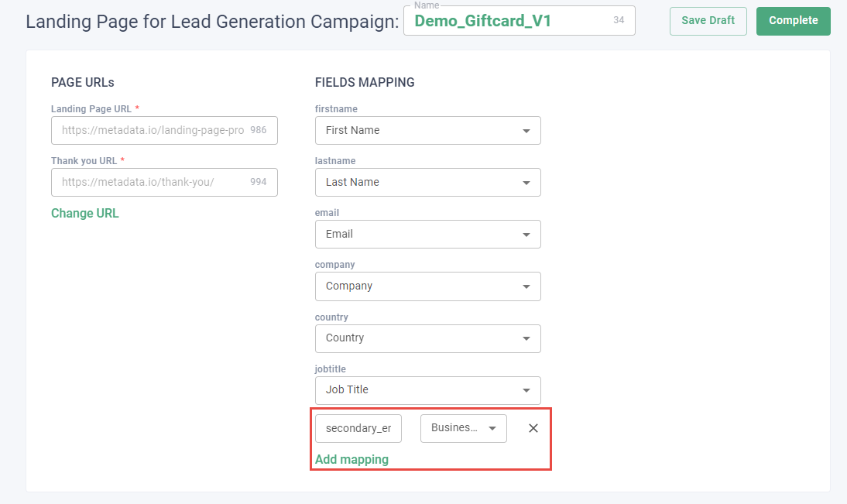Focus the Landing Page URL input field

tap(153, 131)
